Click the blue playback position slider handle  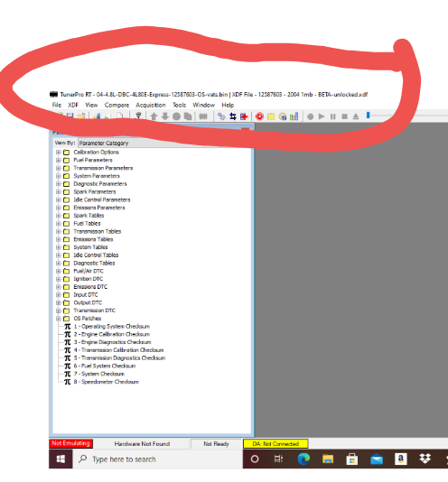[x=368, y=116]
